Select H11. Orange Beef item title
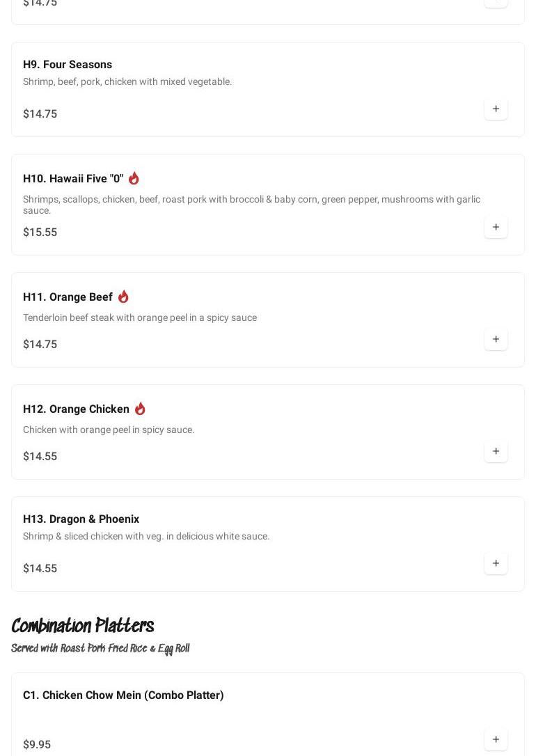Screen dimensions: 536x756 68,297
